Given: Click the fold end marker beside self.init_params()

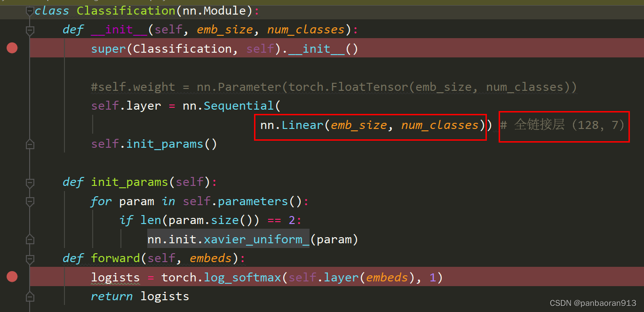Looking at the screenshot, I should (30, 144).
